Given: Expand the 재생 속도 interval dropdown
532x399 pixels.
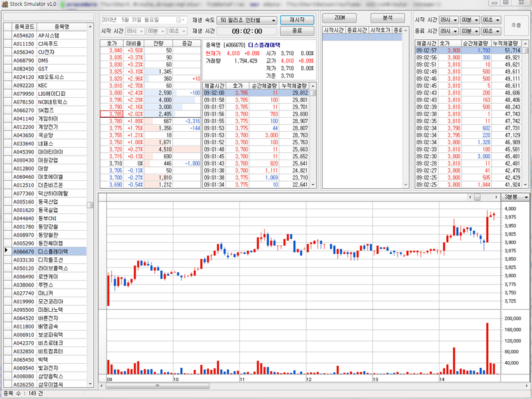Looking at the screenshot, I should [x=273, y=21].
